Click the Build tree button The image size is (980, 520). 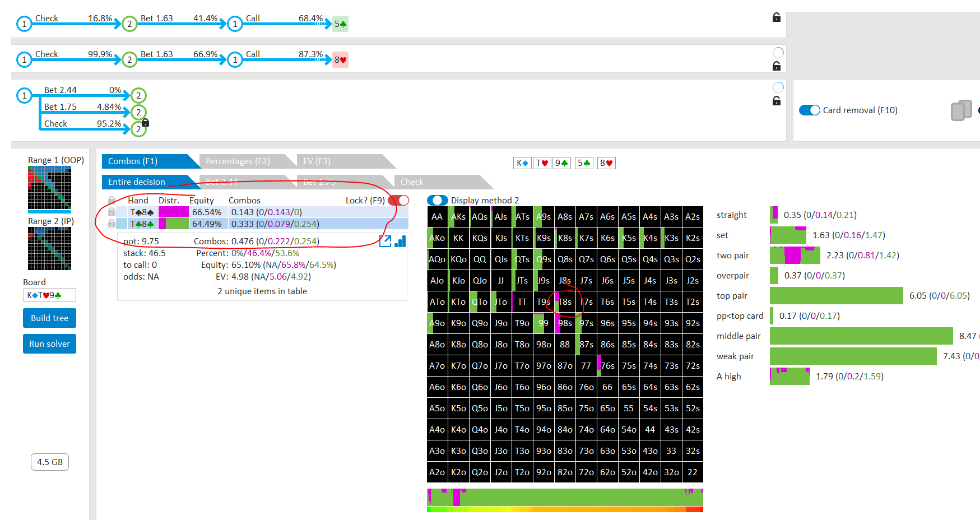tap(49, 318)
